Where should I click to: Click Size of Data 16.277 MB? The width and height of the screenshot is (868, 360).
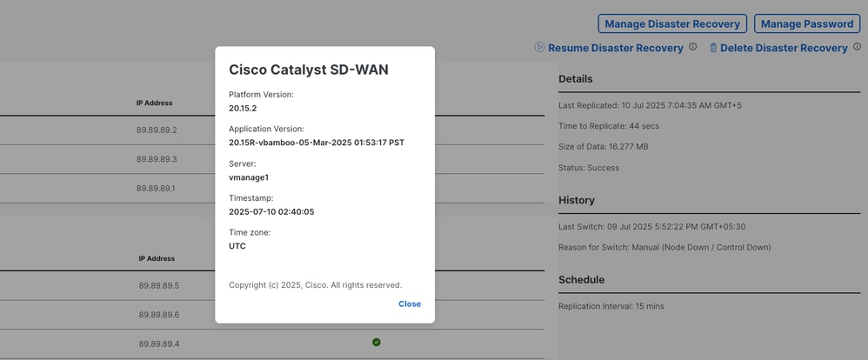[604, 147]
